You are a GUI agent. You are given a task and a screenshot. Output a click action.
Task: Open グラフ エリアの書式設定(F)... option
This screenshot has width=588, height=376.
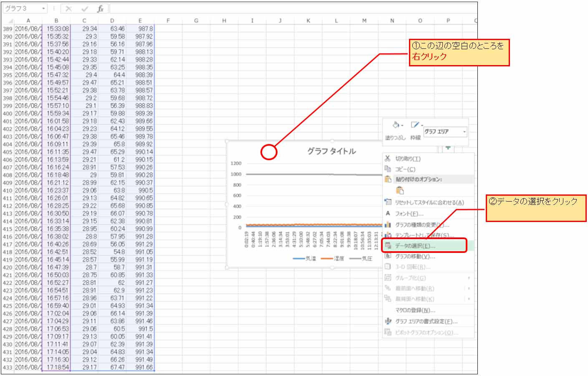click(x=426, y=321)
